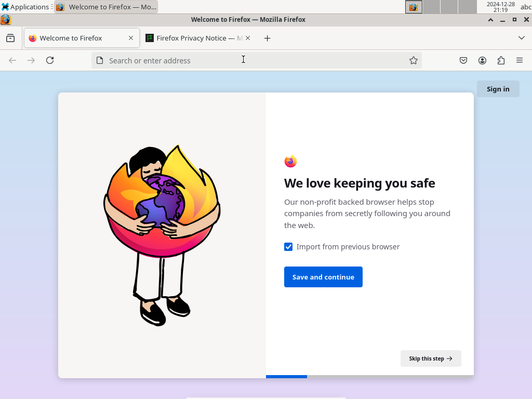Click the Firefox logo above the heading

click(291, 162)
